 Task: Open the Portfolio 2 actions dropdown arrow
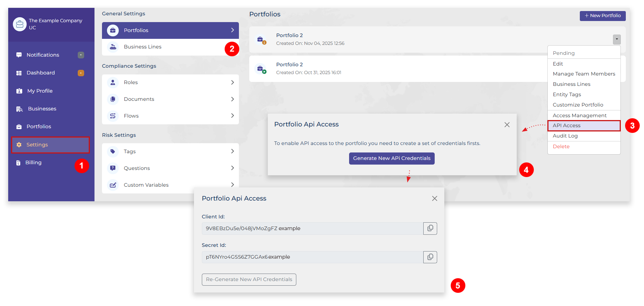click(x=617, y=39)
